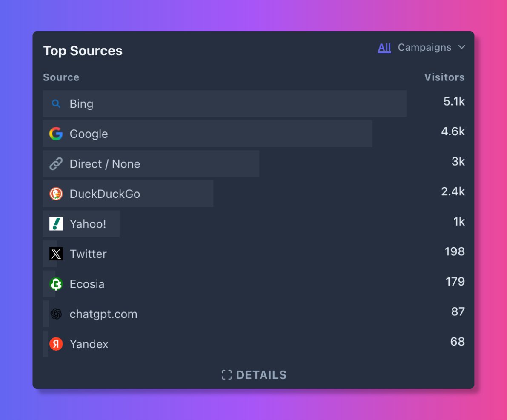Click the 3k visitors value
507x420 pixels.
point(458,161)
